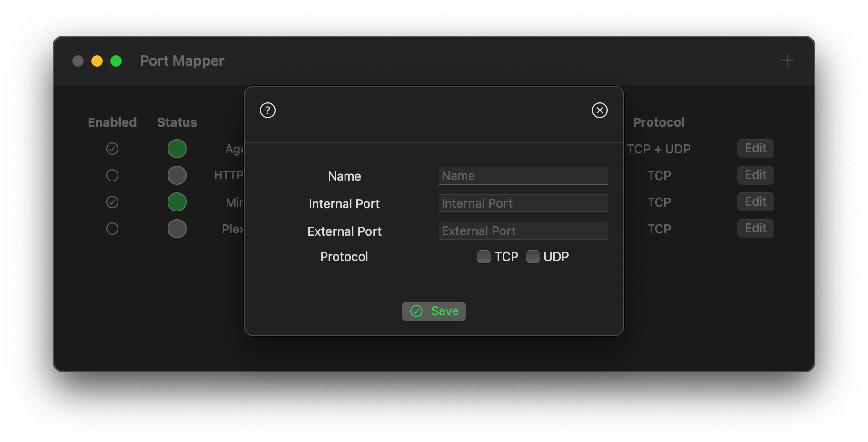Click the help question mark icon

(x=267, y=110)
